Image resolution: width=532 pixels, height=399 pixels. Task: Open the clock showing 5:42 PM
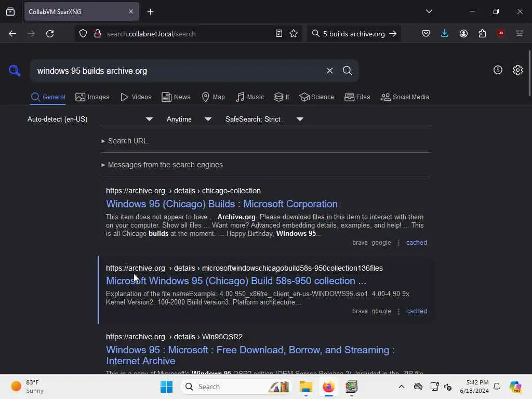pyautogui.click(x=474, y=387)
